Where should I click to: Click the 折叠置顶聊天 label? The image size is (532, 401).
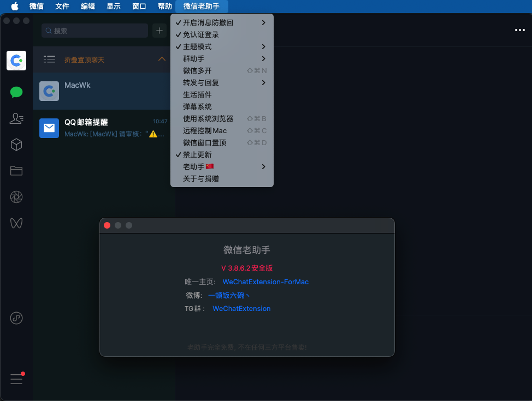(85, 59)
